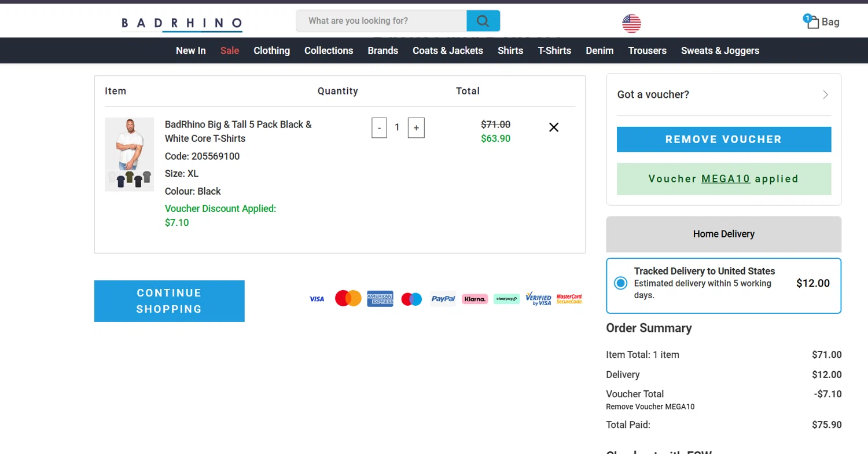Click the Voucher Discount Applied text
Viewport: 868px width, 454px height.
click(x=220, y=208)
